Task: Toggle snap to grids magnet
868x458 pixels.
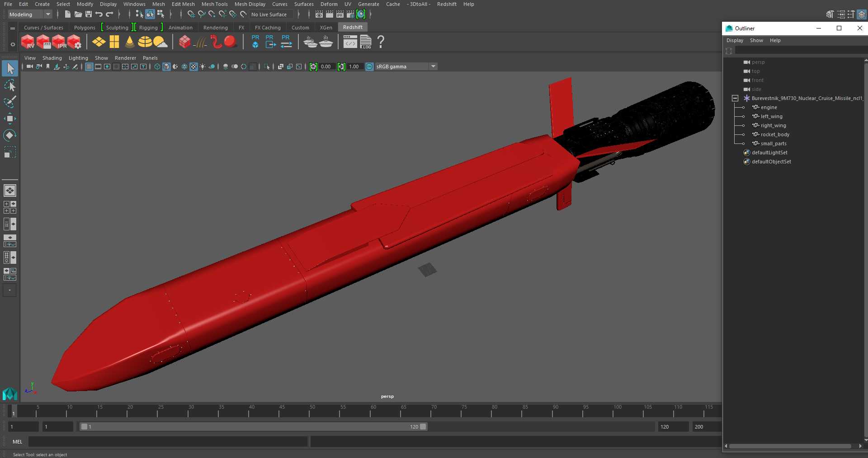Action: click(191, 14)
